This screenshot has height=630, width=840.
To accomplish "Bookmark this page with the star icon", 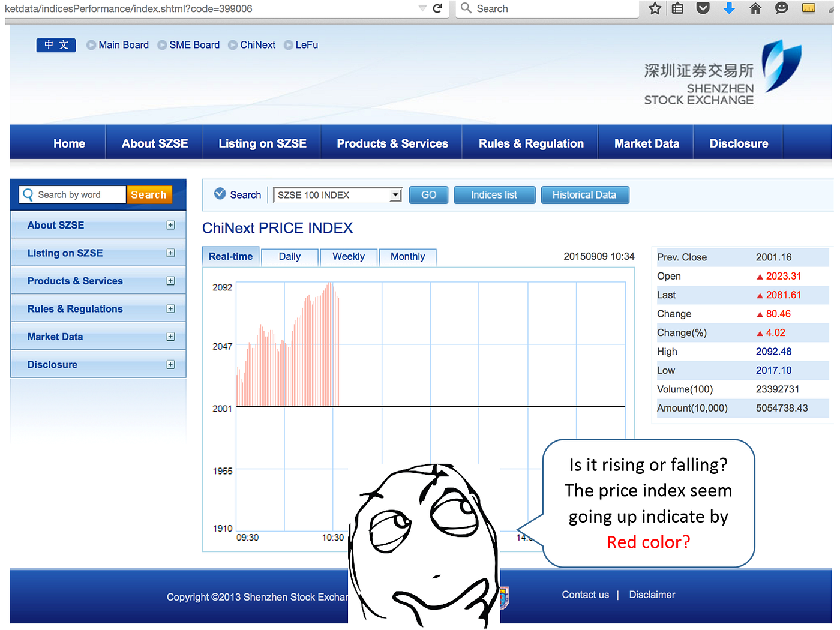I will 655,8.
